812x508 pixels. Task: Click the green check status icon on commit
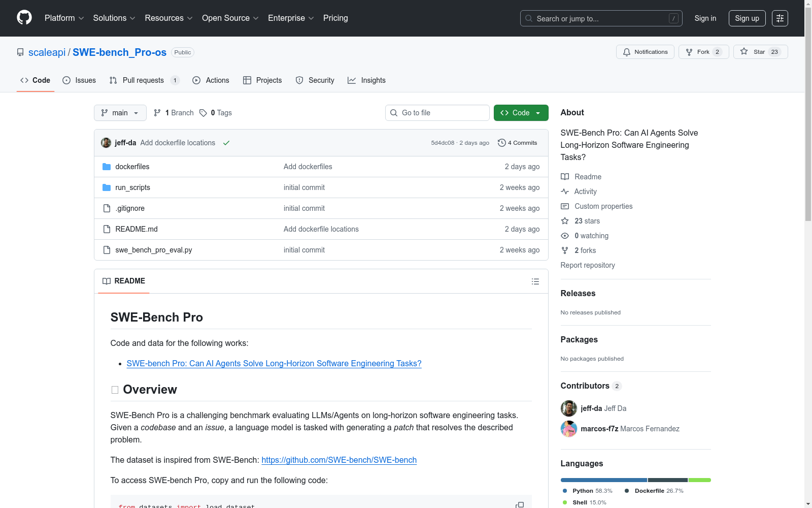(226, 143)
